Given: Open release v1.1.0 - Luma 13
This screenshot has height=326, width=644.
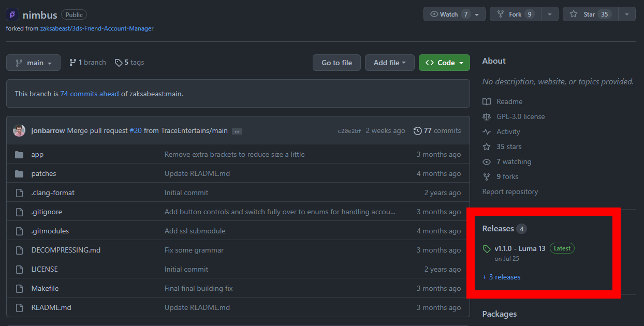Looking at the screenshot, I should coord(520,248).
